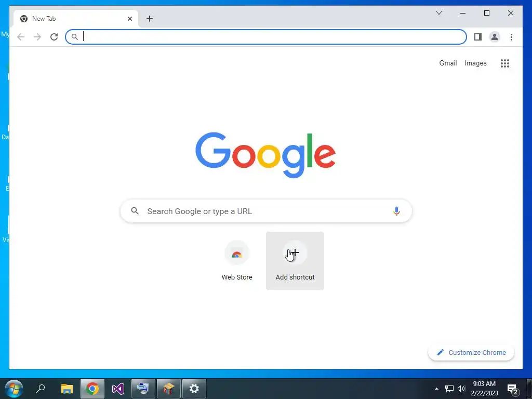This screenshot has width=532, height=399.
Task: Minimize the Chrome window
Action: pos(463,13)
